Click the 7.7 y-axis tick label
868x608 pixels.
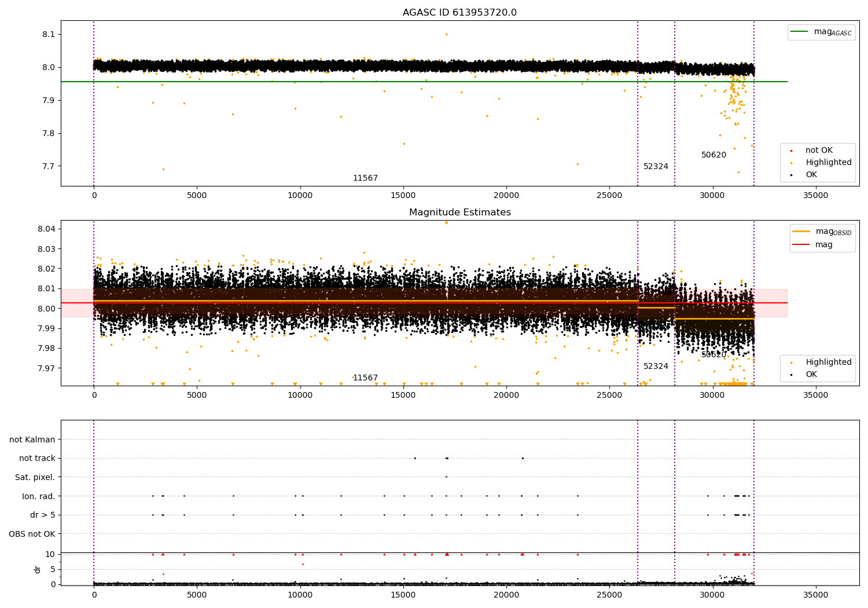point(49,167)
